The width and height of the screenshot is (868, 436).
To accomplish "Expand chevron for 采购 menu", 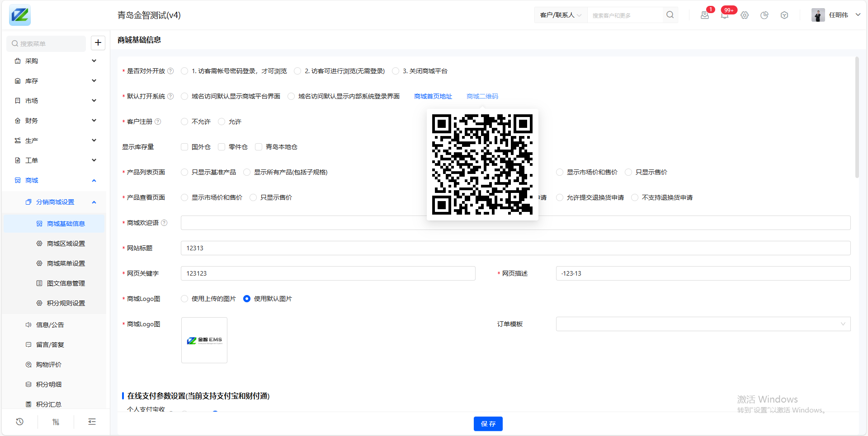I will coord(94,61).
